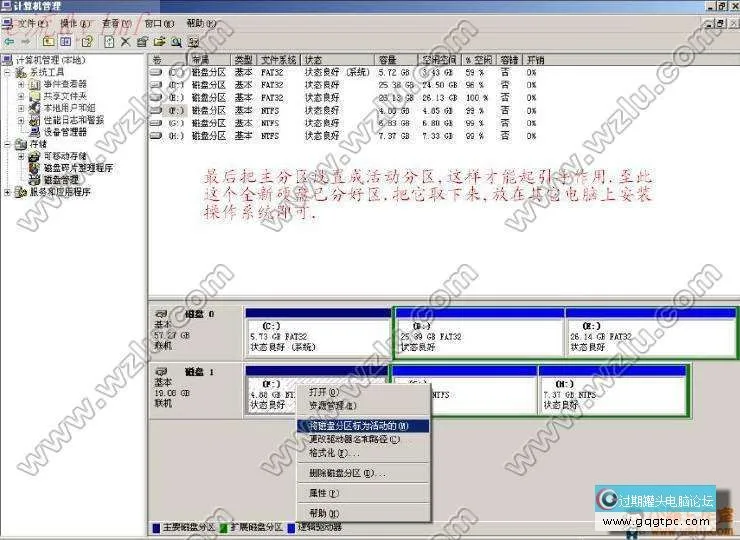Click the open folder toolbar icon
Image resolution: width=740 pixels, height=540 pixels.
click(160, 42)
